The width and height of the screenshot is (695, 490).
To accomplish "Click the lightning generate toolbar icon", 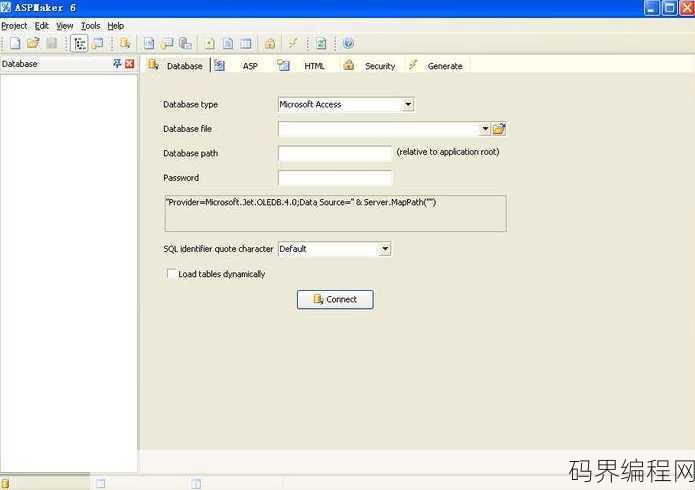I will pyautogui.click(x=293, y=43).
